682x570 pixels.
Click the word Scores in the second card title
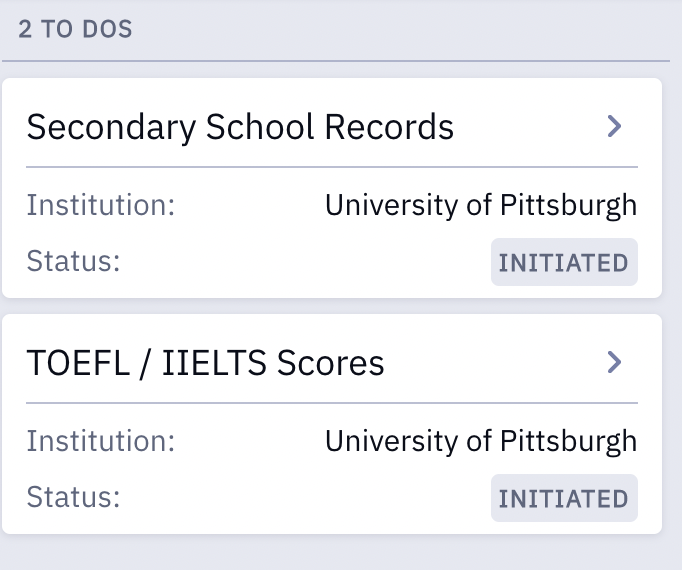[332, 363]
